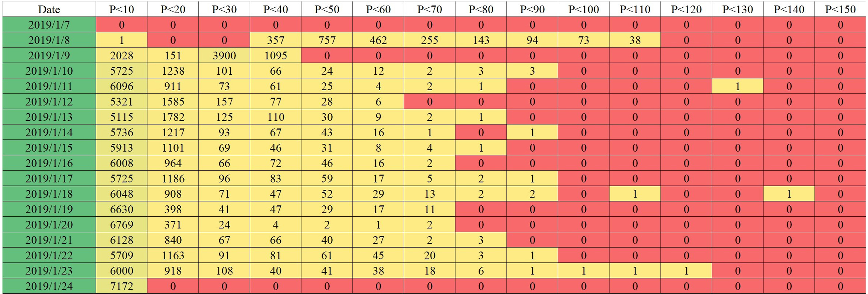The height and width of the screenshot is (294, 868).
Task: Select the P<150 column header
Action: click(840, 9)
